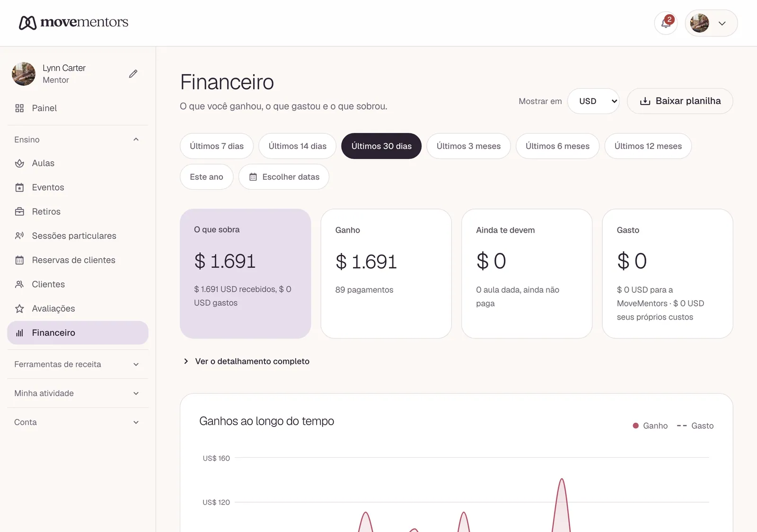Click the Sessões particulares icon
The image size is (757, 532).
click(x=19, y=235)
